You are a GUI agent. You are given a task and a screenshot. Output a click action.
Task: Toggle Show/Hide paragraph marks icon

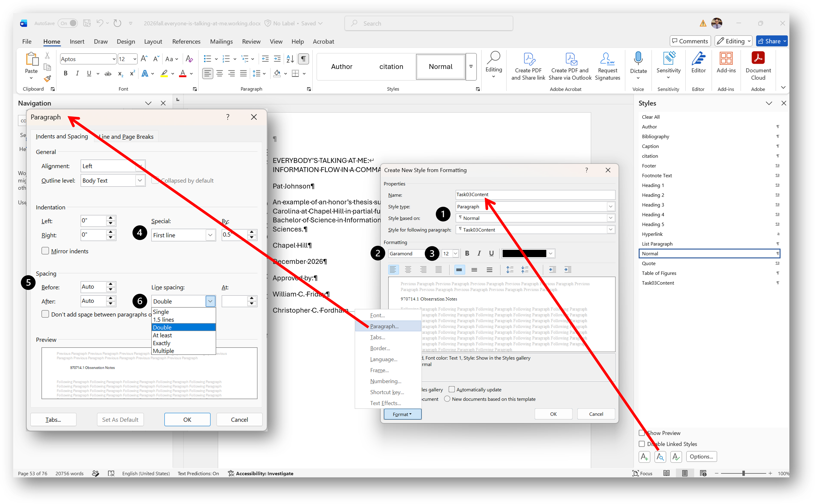[x=303, y=59]
